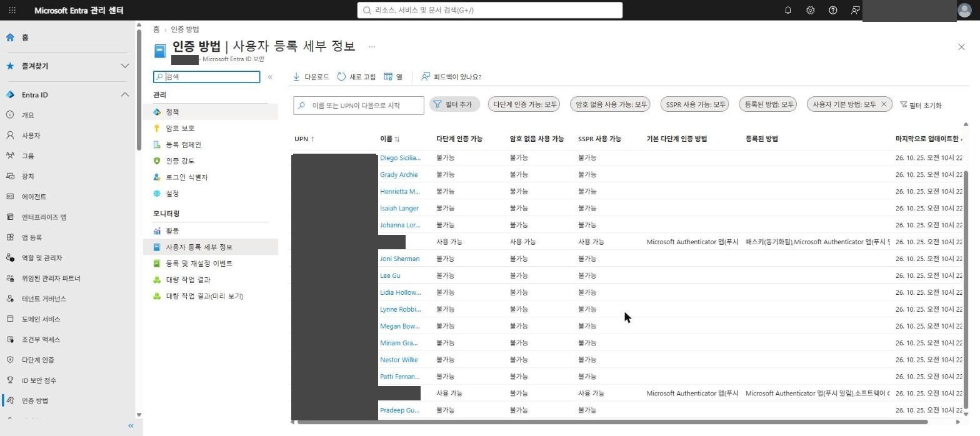Click resource menu 검색 field

pyautogui.click(x=207, y=77)
